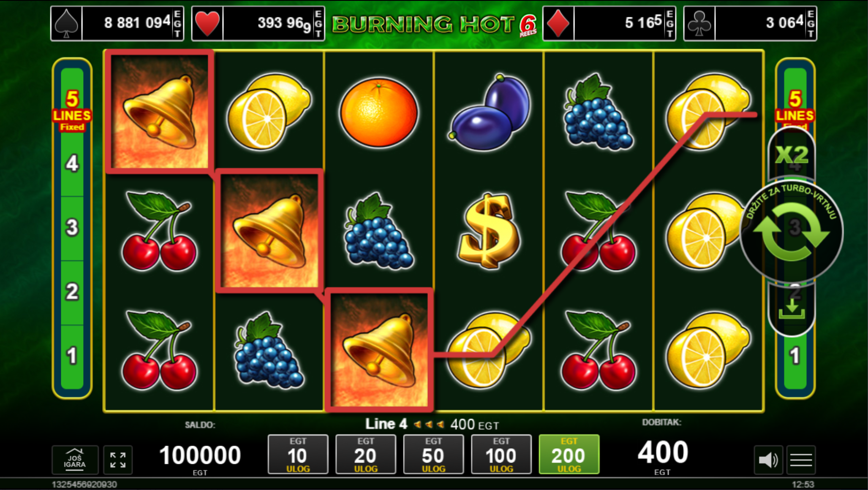This screenshot has width=868, height=490.
Task: Select line 4 on left lines bar
Action: click(x=72, y=164)
